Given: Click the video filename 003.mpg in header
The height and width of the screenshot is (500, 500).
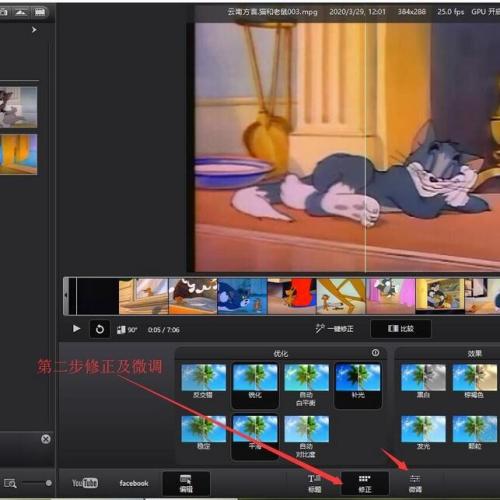Looking at the screenshot, I should tap(272, 12).
